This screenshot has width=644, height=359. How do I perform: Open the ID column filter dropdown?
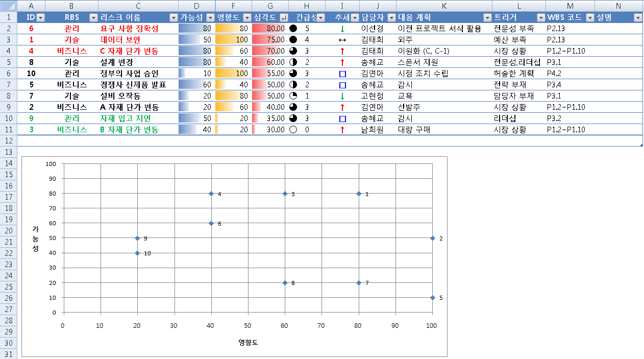pos(41,17)
